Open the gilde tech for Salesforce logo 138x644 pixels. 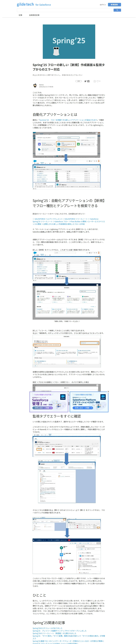(34, 5)
